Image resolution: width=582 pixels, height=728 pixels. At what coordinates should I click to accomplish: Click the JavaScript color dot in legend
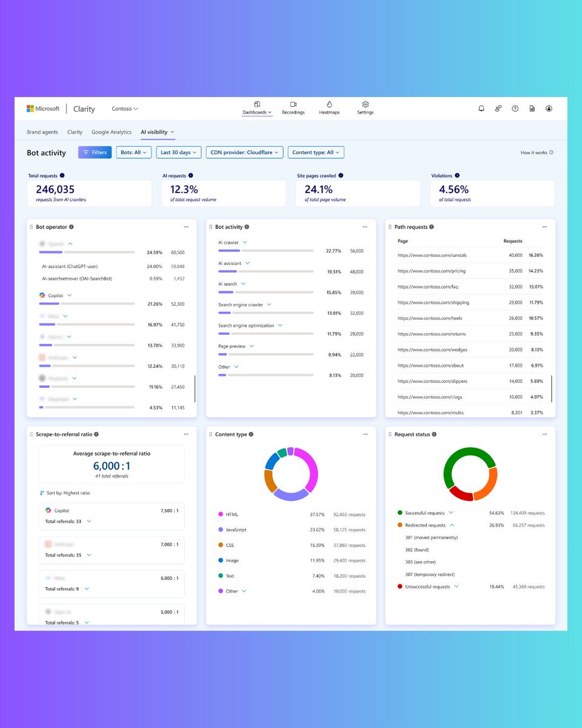pos(220,530)
